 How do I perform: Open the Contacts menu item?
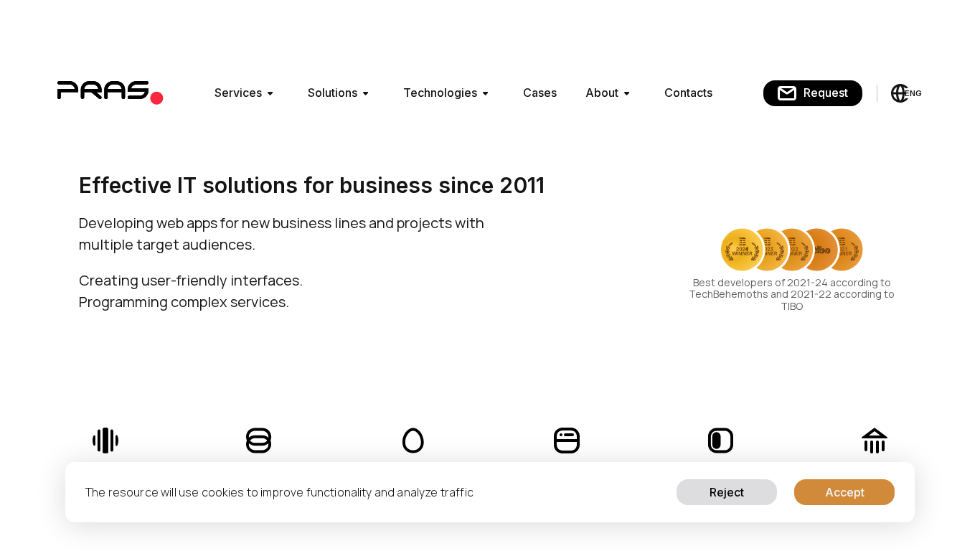coord(688,93)
